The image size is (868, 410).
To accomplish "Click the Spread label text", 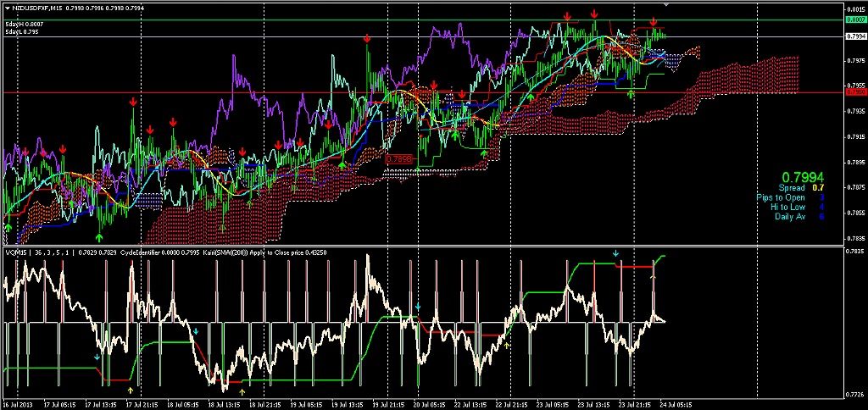I will (x=793, y=188).
